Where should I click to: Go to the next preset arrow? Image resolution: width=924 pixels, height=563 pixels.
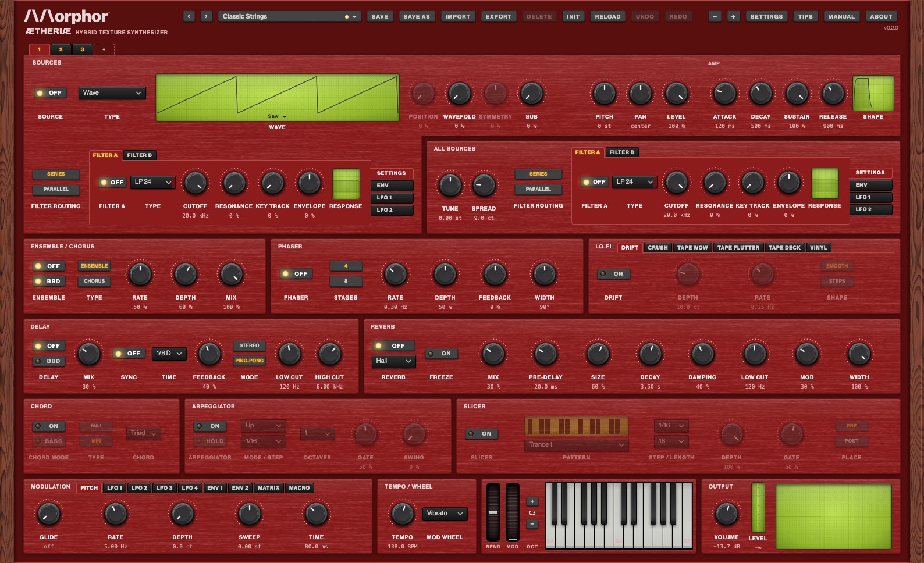coord(207,16)
